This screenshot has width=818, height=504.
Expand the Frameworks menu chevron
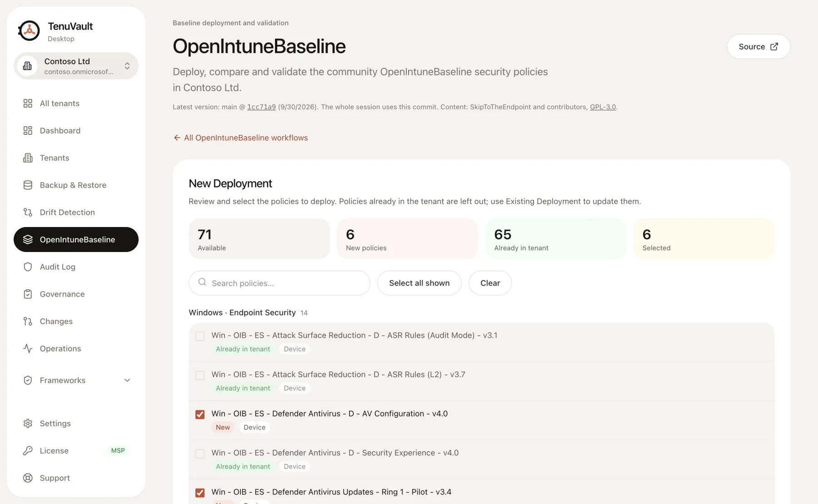tap(127, 380)
